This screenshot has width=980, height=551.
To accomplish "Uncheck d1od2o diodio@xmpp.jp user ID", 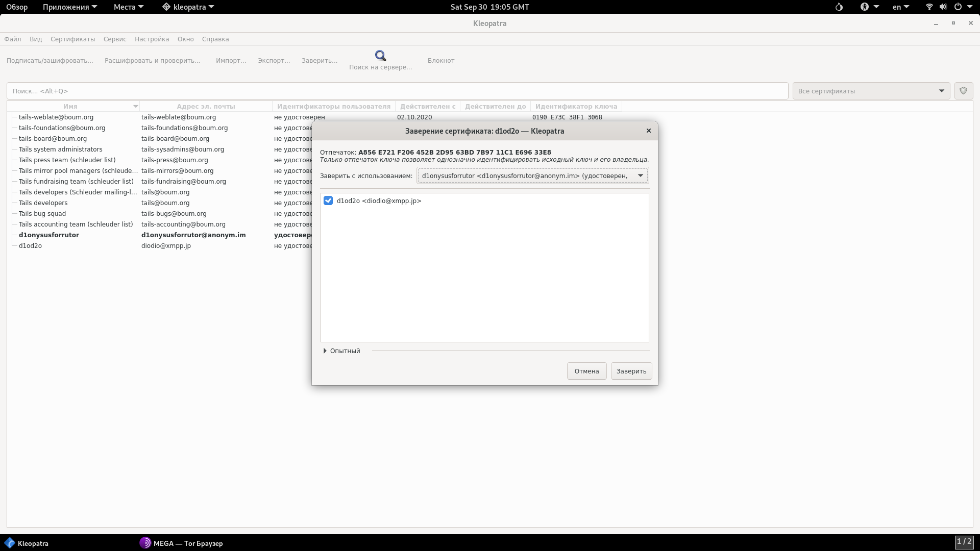I will click(328, 201).
